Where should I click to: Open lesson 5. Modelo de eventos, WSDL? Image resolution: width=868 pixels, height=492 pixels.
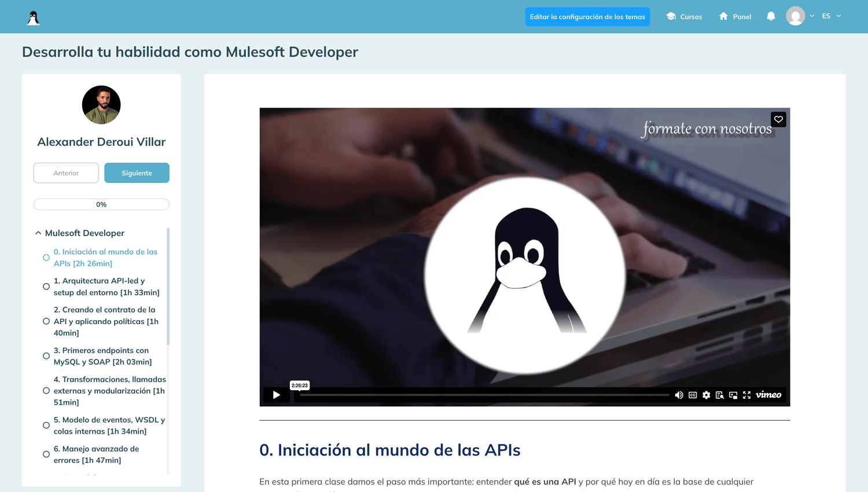109,425
